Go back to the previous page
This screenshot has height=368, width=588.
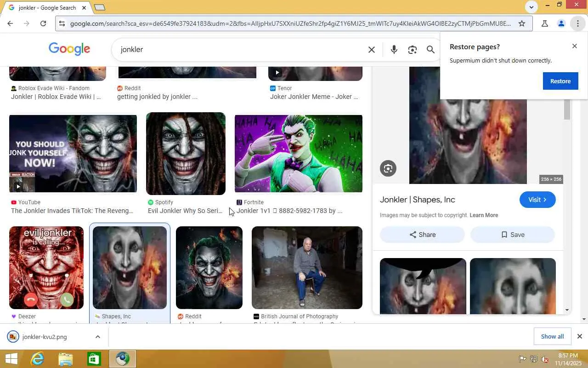click(x=10, y=23)
